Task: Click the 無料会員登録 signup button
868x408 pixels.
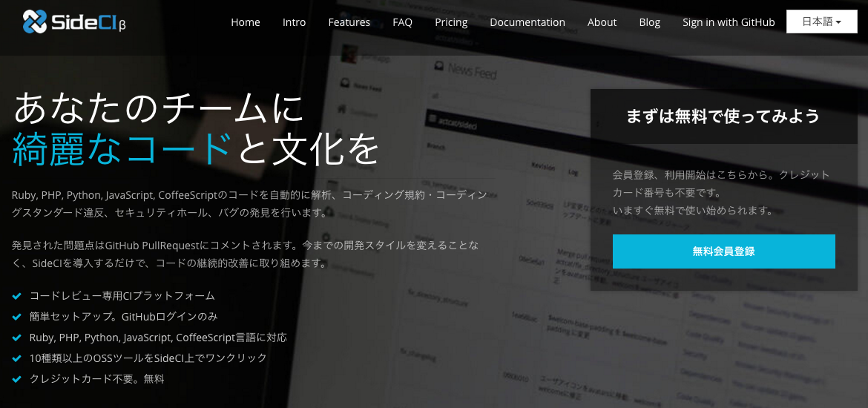Action: [x=723, y=251]
